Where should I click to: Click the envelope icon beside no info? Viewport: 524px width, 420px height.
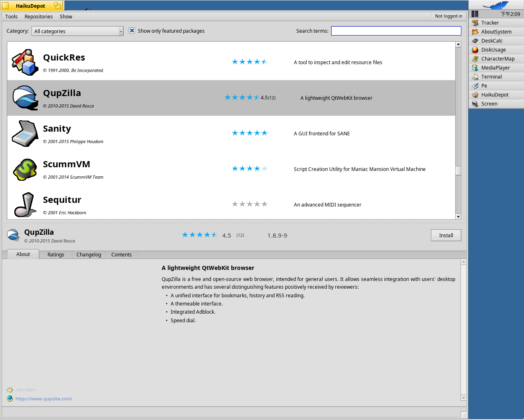pyautogui.click(x=10, y=390)
